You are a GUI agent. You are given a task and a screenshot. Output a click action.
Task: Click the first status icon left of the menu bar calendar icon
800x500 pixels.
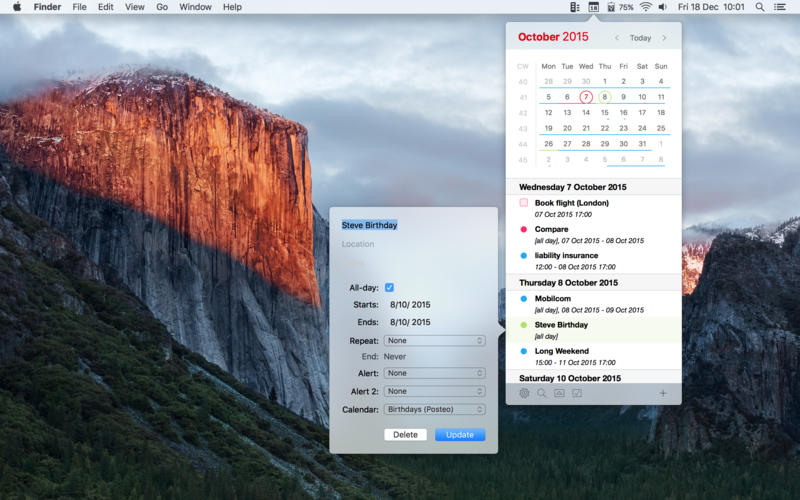pos(574,7)
